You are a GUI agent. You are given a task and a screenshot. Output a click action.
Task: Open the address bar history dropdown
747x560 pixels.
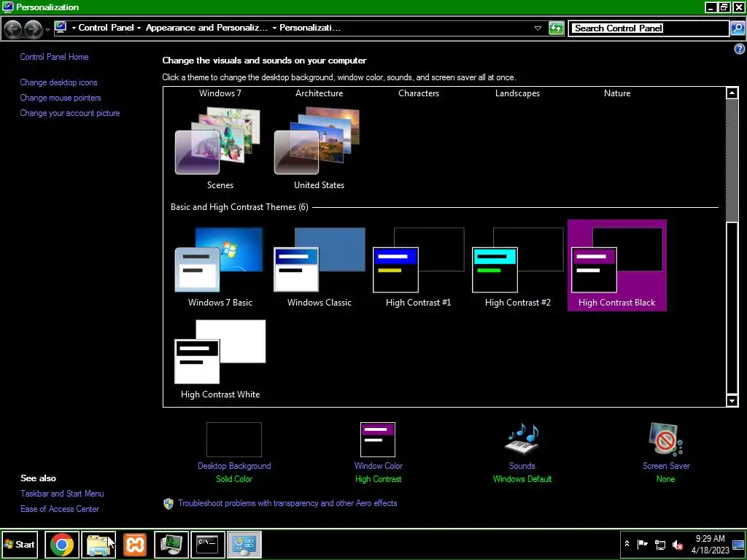click(x=538, y=28)
